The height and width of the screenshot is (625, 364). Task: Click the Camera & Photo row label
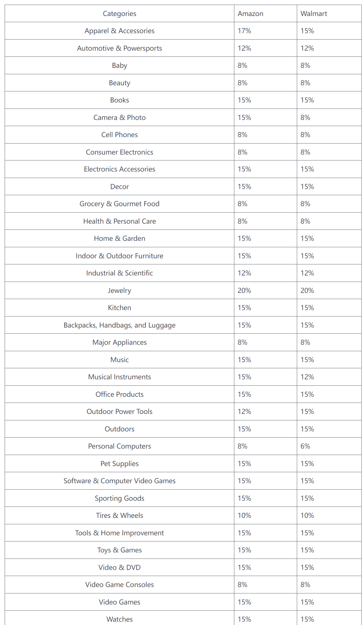(x=119, y=118)
